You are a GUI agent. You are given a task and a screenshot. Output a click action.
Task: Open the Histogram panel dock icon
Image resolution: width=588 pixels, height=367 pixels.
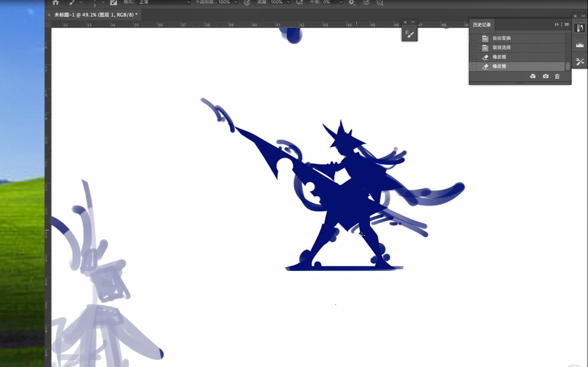pyautogui.click(x=580, y=45)
